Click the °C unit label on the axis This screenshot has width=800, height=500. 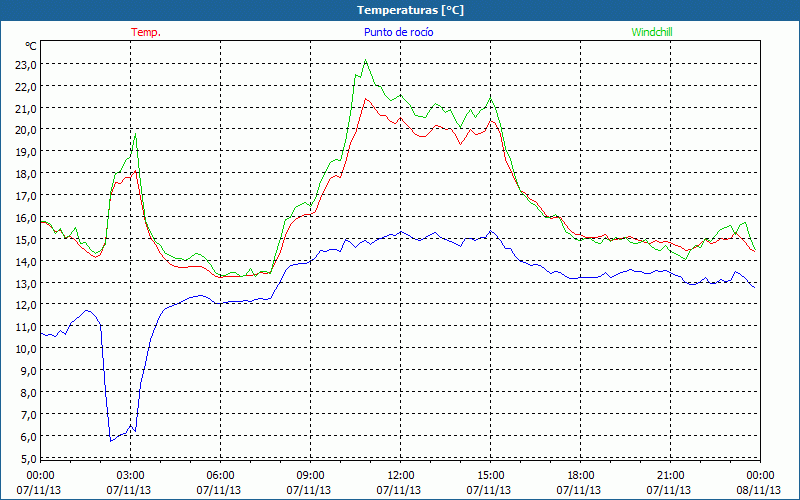point(31,46)
